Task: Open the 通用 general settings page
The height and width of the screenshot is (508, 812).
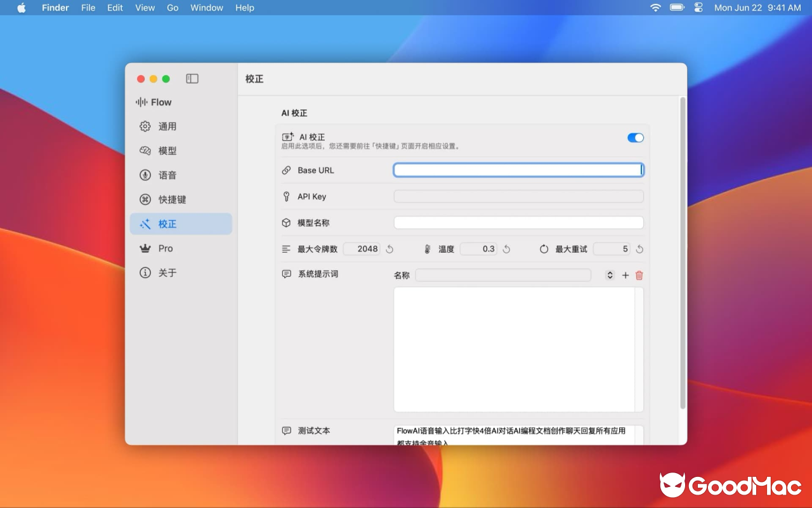Action: (x=181, y=126)
